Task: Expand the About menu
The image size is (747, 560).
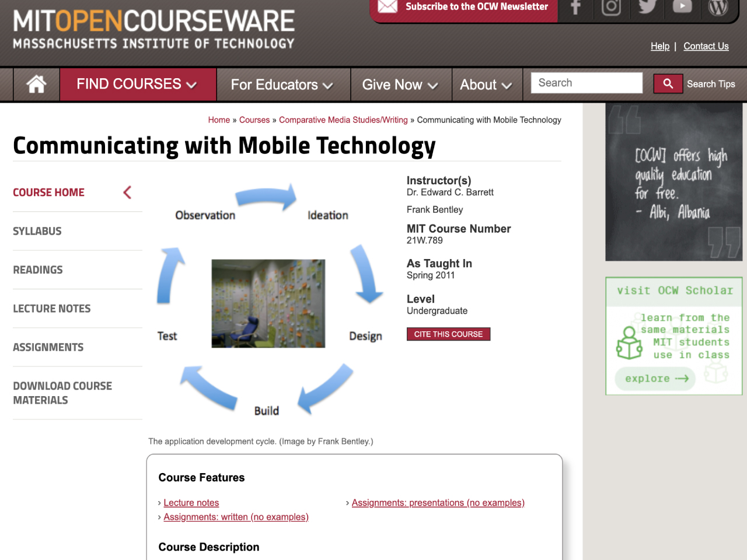Action: tap(486, 85)
